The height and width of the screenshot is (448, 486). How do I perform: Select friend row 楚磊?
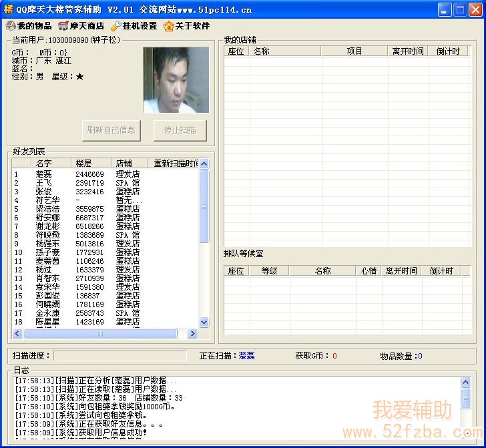click(105, 174)
